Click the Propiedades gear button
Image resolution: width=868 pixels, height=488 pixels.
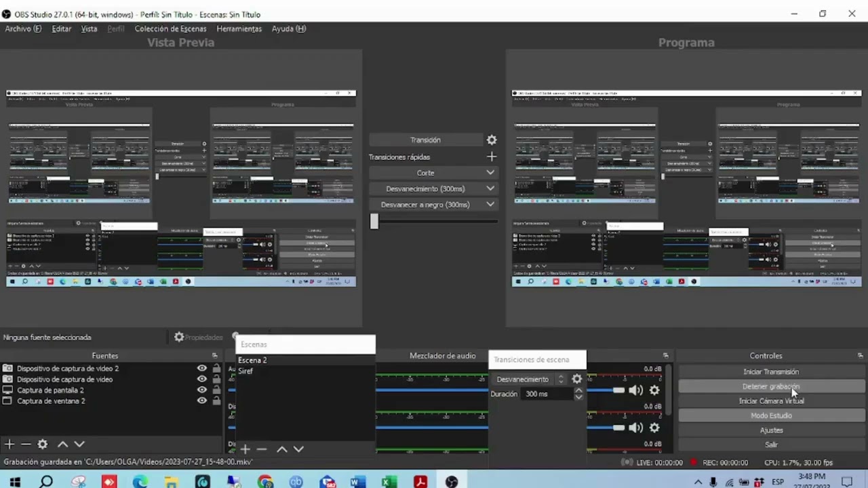point(198,337)
